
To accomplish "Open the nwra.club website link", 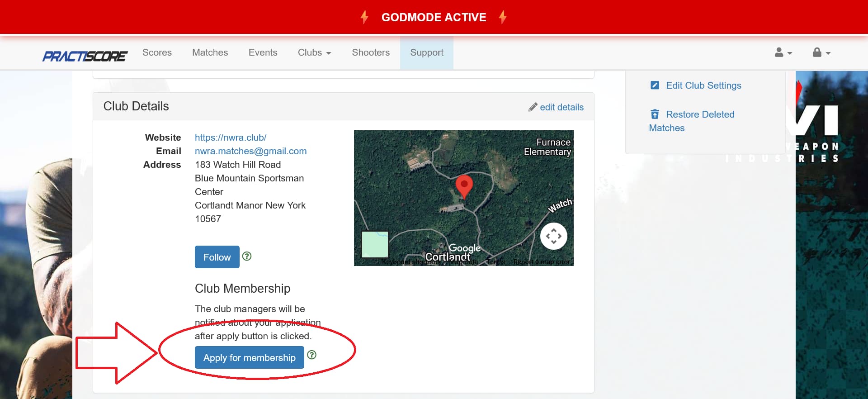I will pyautogui.click(x=231, y=138).
